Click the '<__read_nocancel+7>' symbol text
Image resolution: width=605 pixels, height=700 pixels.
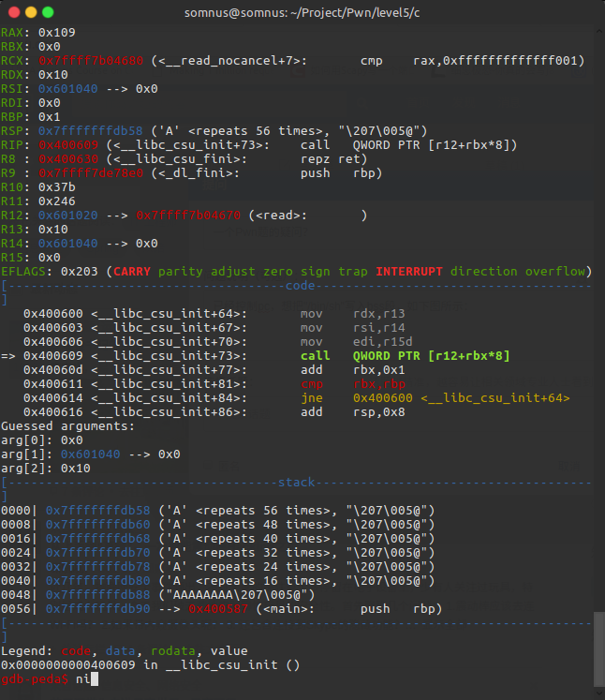click(x=229, y=61)
